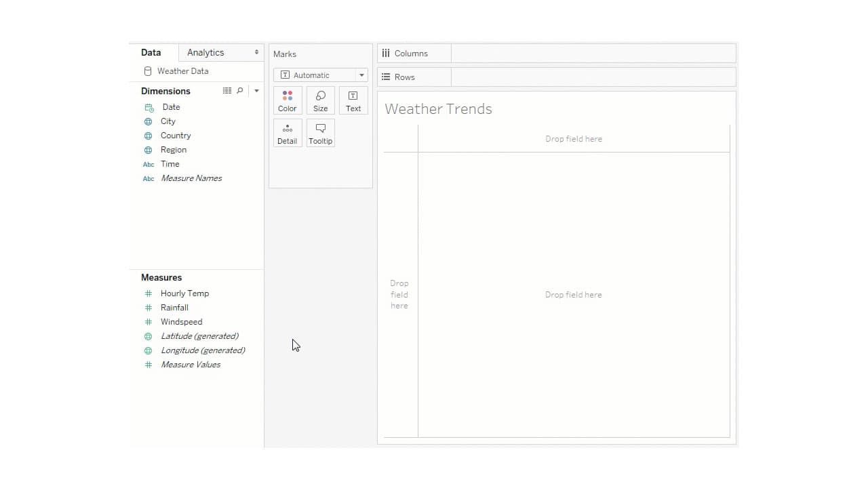This screenshot has width=868, height=488.
Task: Open the find field search icon
Action: (x=240, y=90)
